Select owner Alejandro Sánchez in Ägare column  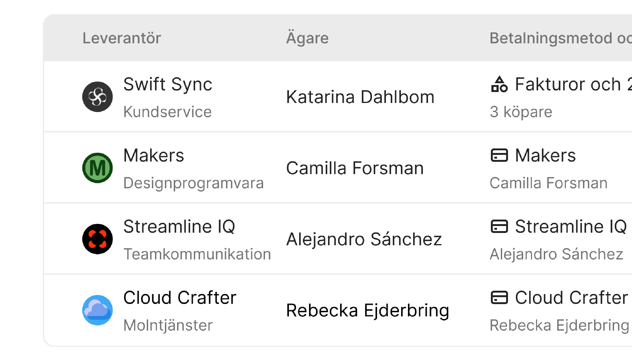[364, 239]
